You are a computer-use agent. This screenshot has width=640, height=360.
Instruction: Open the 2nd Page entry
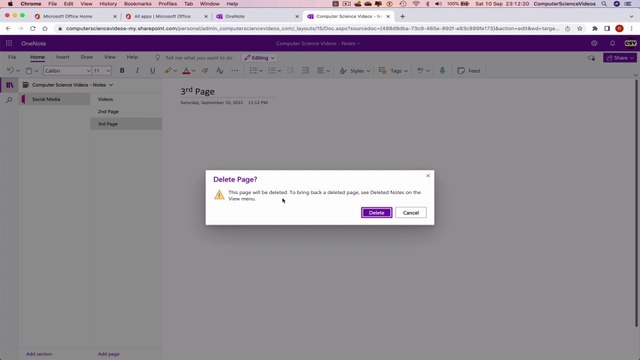pos(126,111)
